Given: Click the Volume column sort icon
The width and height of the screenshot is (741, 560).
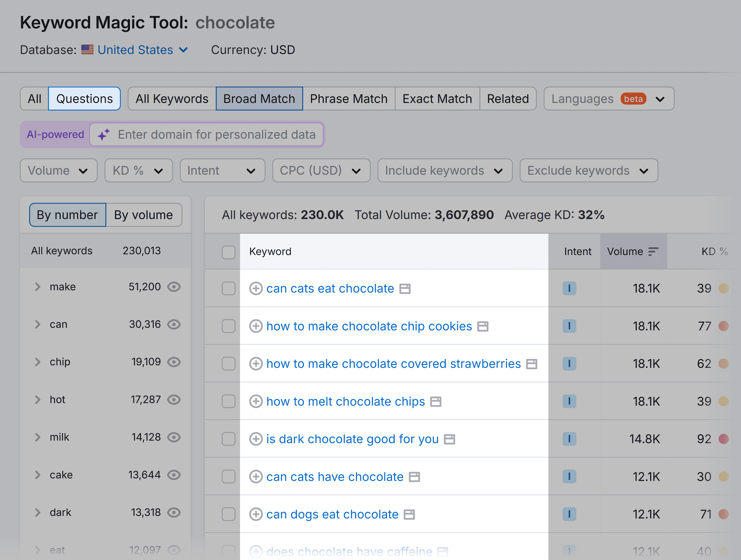Looking at the screenshot, I should (x=653, y=251).
